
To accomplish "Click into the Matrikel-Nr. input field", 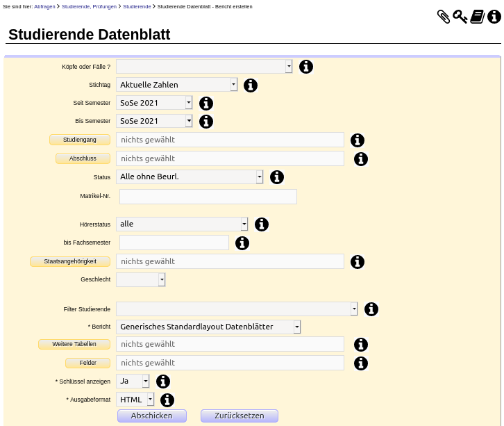I will (x=208, y=197).
